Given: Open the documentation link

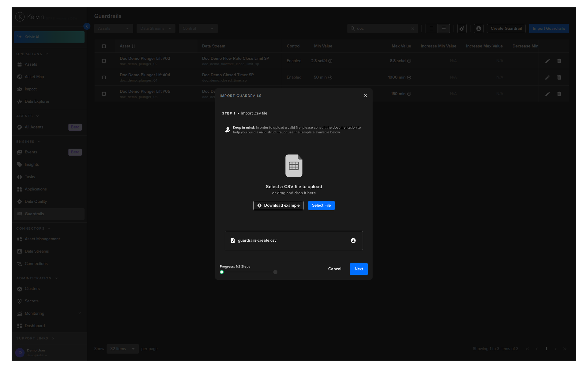Looking at the screenshot, I should coord(345,128).
